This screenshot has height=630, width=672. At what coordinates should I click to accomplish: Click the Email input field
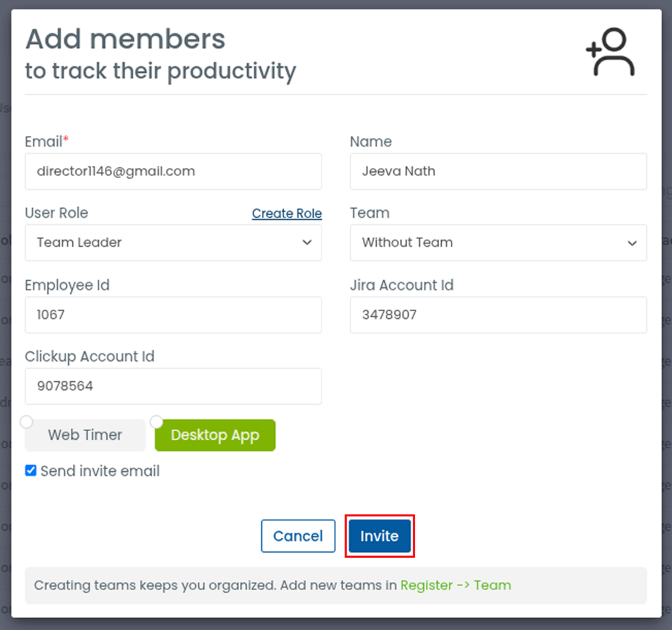tap(173, 171)
